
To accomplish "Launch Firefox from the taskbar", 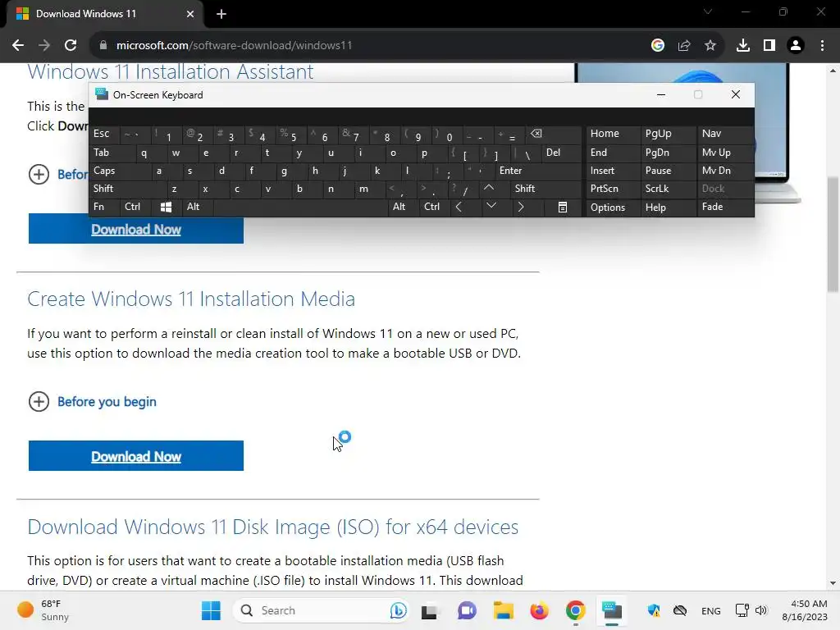I will point(539,610).
